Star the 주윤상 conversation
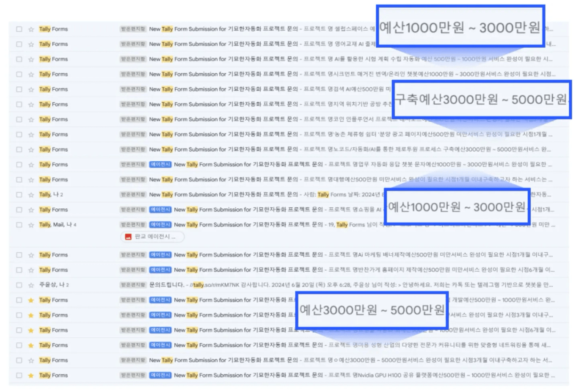 click(x=31, y=285)
